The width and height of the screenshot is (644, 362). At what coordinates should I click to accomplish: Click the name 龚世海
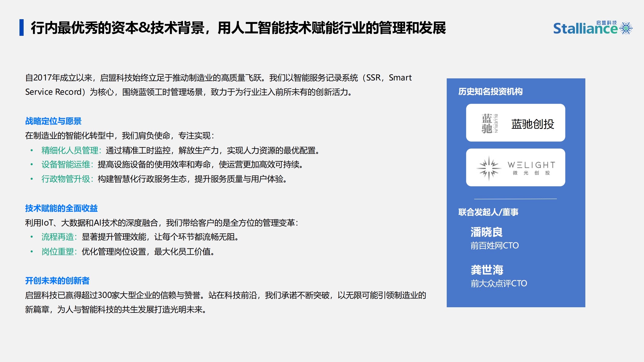point(487,270)
